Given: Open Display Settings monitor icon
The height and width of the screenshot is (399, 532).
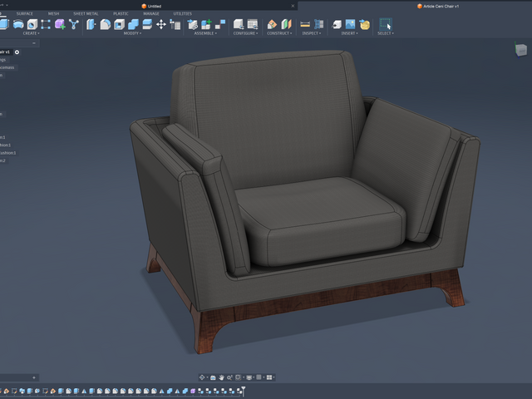Looking at the screenshot, I should (249, 377).
